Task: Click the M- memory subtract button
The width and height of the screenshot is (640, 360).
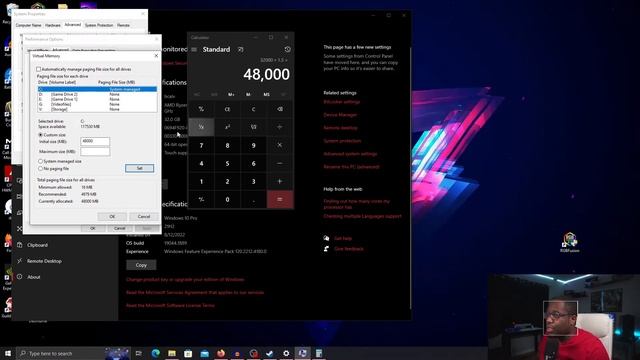Action: 248,94
